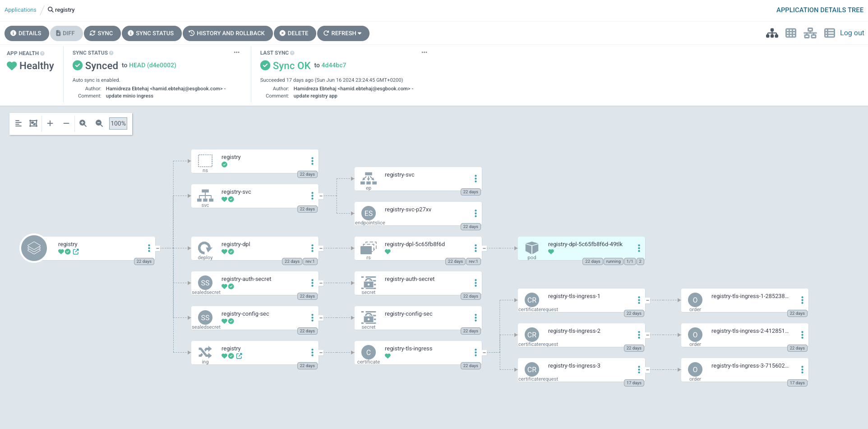Switch to the list view icon
This screenshot has width=868, height=429.
829,33
